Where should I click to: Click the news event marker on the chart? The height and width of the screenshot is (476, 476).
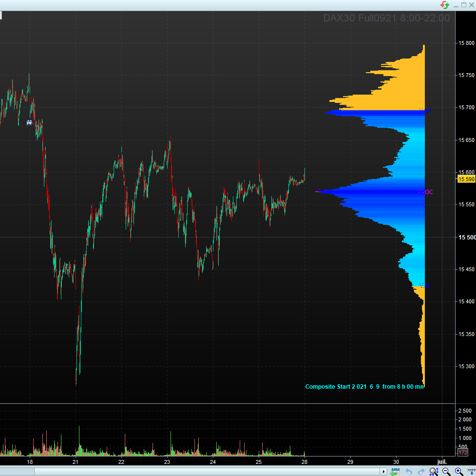[29, 123]
